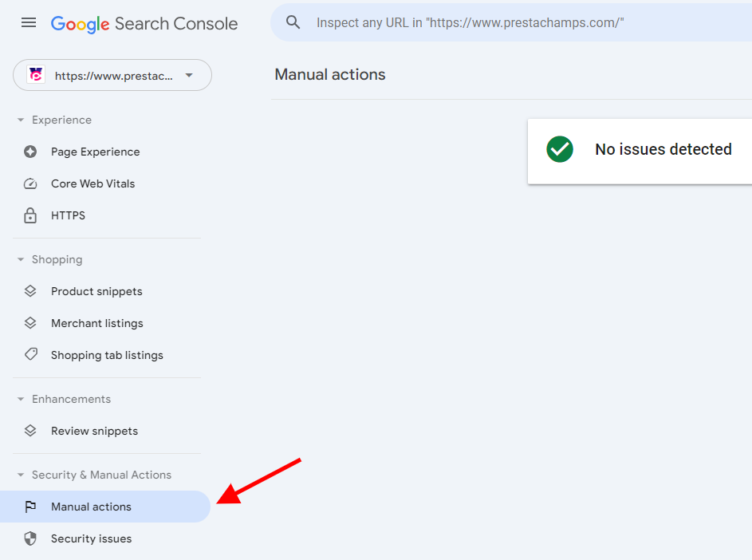Select the Product snippets layered icon

[x=30, y=291]
